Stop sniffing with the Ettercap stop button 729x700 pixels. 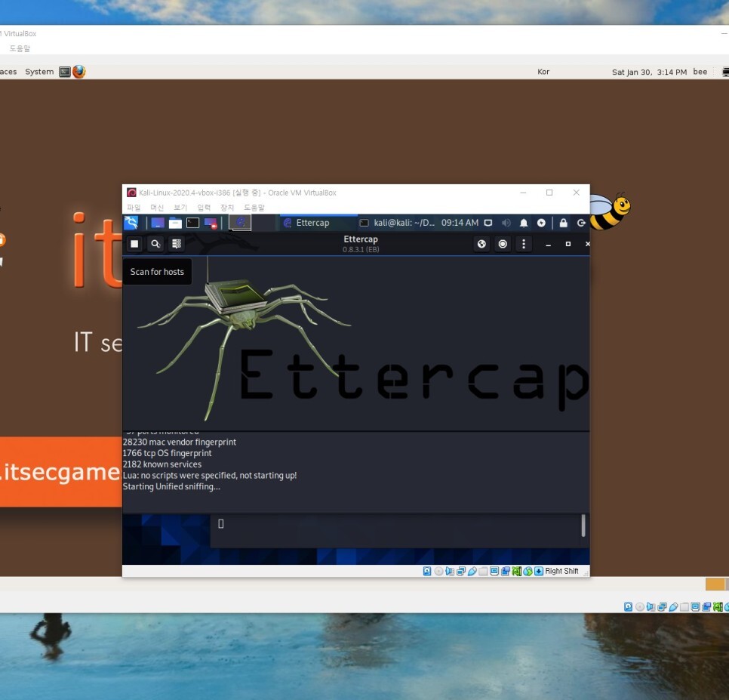click(134, 244)
